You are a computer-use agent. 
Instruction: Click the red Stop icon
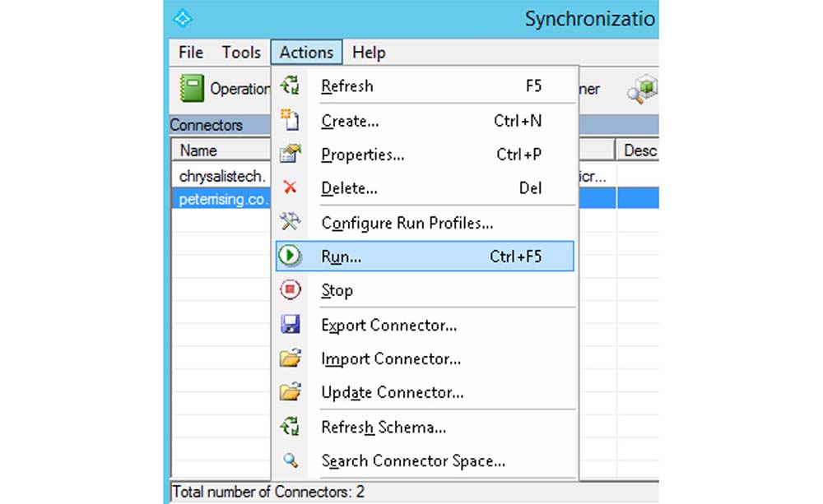[291, 289]
